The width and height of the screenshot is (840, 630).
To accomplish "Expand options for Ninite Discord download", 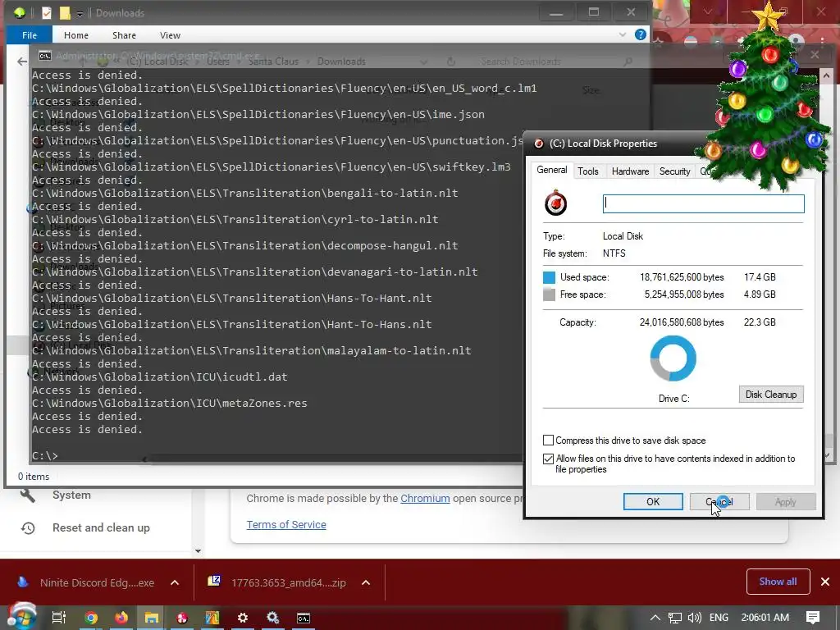I will click(x=175, y=582).
